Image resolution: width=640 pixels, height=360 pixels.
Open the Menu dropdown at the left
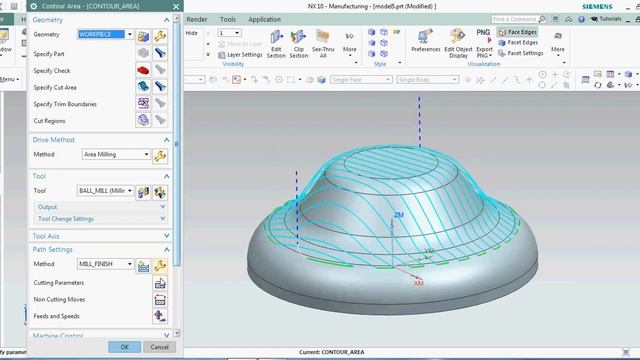click(8, 79)
